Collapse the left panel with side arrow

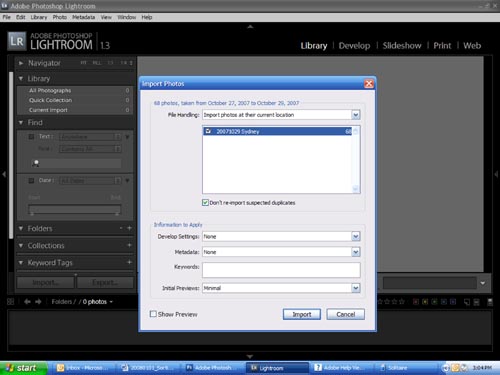[4, 174]
